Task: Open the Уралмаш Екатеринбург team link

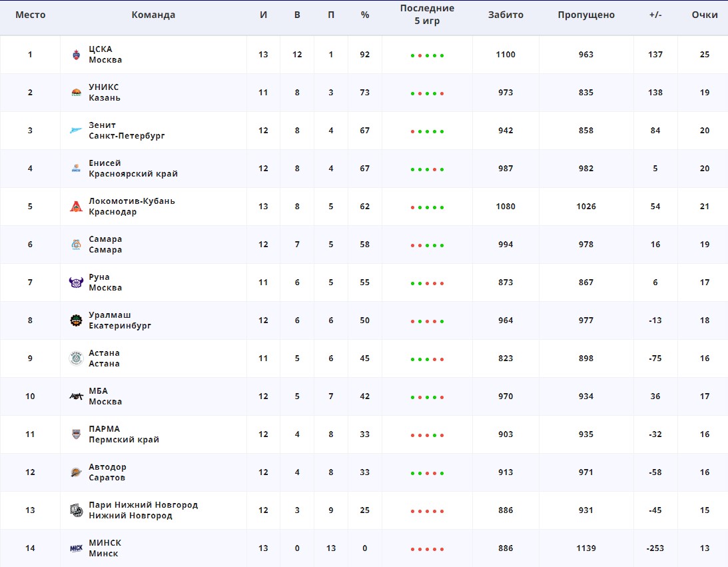Action: click(x=121, y=320)
